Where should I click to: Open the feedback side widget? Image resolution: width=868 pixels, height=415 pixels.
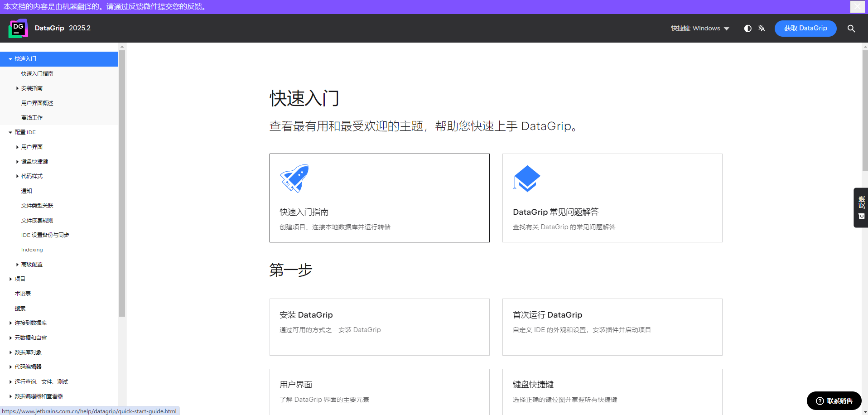coord(861,207)
